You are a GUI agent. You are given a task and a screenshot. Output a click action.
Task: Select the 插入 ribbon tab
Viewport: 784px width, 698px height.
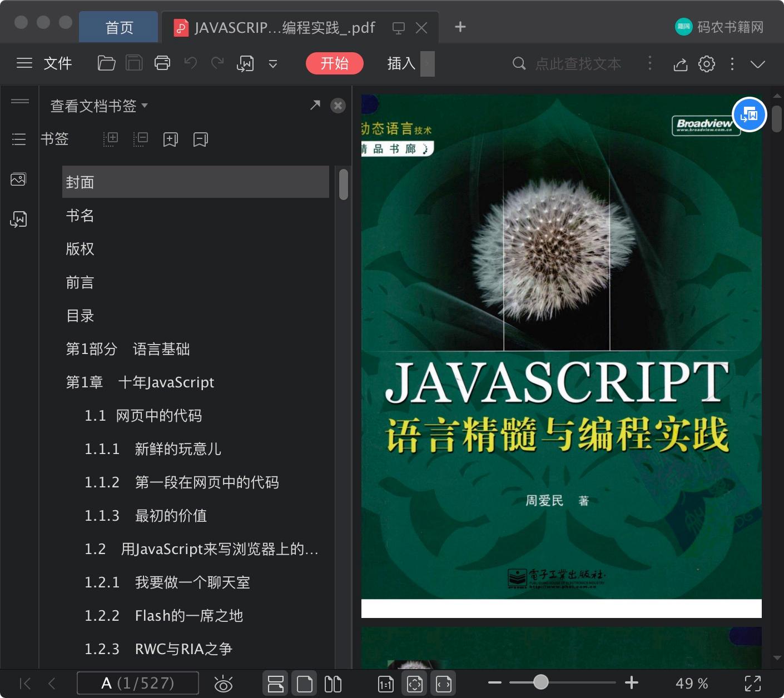coord(401,63)
